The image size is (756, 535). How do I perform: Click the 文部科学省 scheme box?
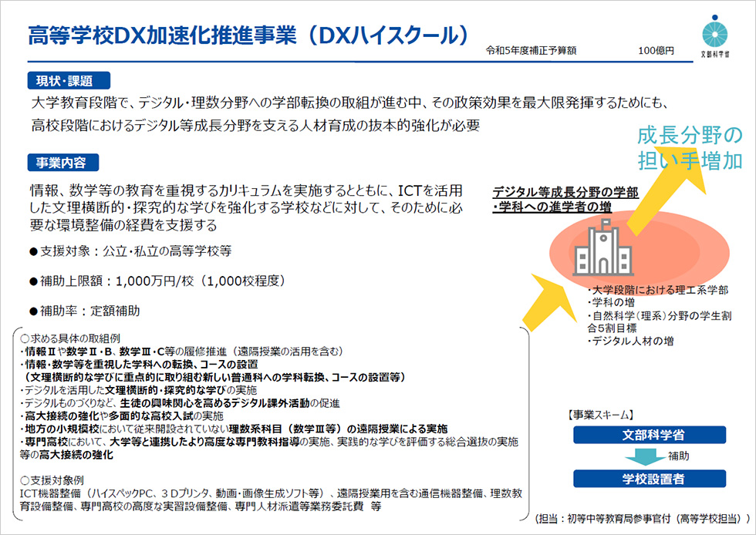[x=649, y=435]
